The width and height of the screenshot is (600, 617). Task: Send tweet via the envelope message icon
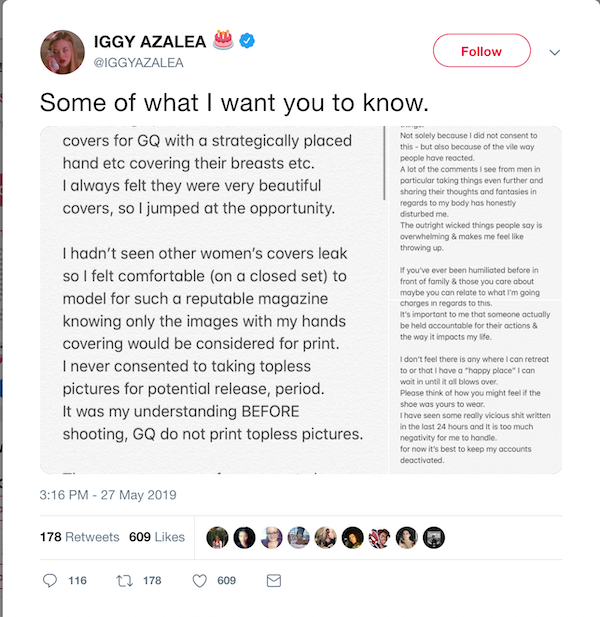point(273,580)
